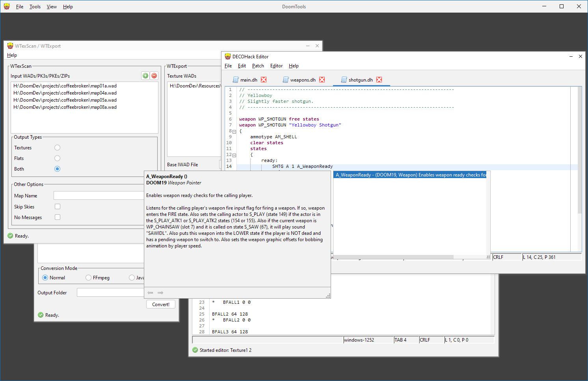Click the L 14, C 25, P 361 position indicator
This screenshot has height=381, width=588.
coord(552,257)
